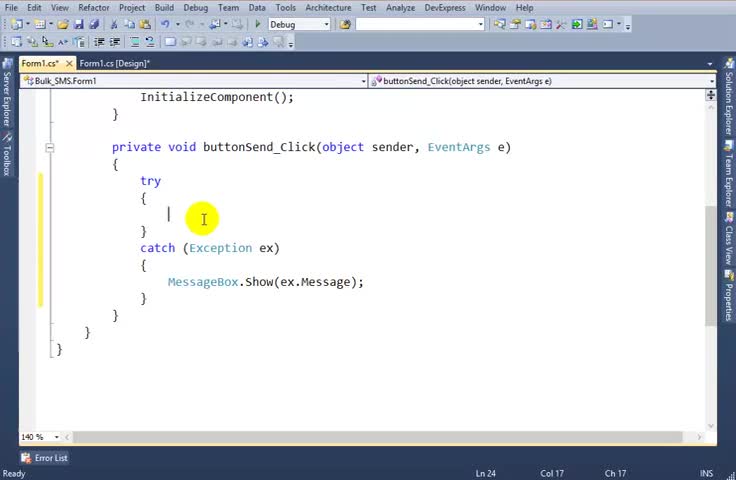736x480 pixels.
Task: Open the Architecture menu
Action: [328, 8]
